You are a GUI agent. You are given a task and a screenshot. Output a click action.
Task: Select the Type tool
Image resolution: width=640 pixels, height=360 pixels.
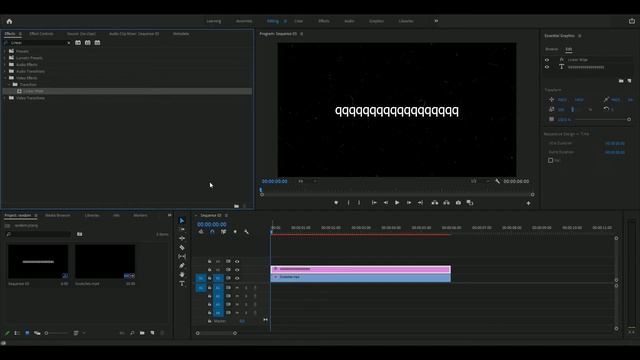tap(182, 284)
